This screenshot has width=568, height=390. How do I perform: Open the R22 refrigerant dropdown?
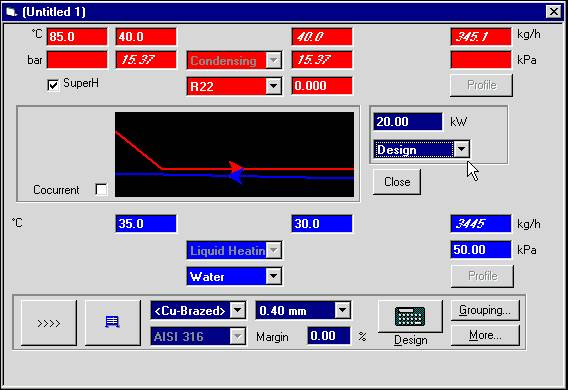click(x=273, y=86)
